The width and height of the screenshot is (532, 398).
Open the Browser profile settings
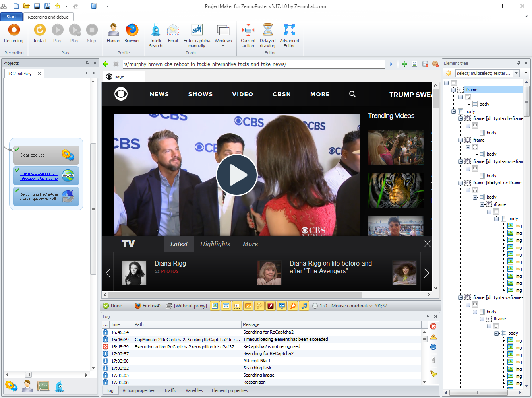pyautogui.click(x=132, y=34)
